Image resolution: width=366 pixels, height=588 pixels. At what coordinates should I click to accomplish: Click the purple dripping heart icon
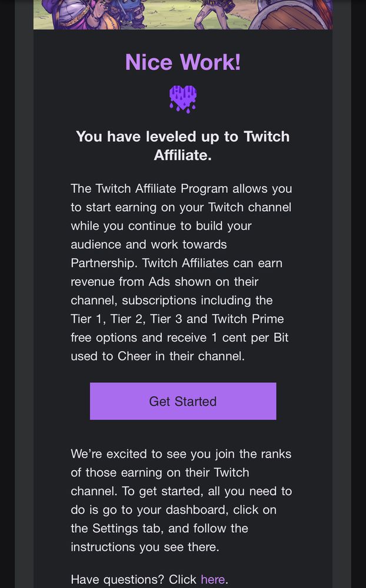pyautogui.click(x=183, y=99)
